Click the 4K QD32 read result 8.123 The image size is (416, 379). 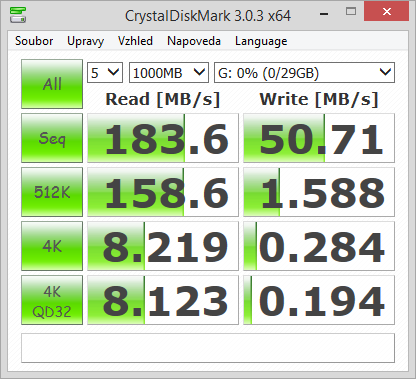coord(163,300)
